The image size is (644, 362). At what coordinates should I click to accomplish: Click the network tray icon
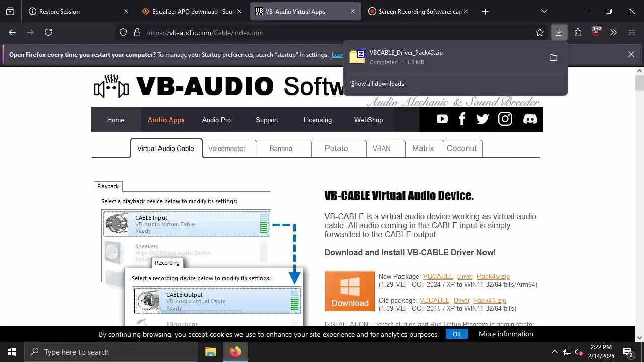567,352
